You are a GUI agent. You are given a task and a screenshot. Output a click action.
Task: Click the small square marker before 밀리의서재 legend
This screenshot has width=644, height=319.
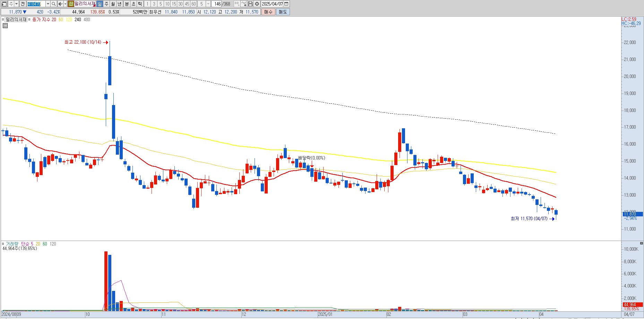point(3,20)
